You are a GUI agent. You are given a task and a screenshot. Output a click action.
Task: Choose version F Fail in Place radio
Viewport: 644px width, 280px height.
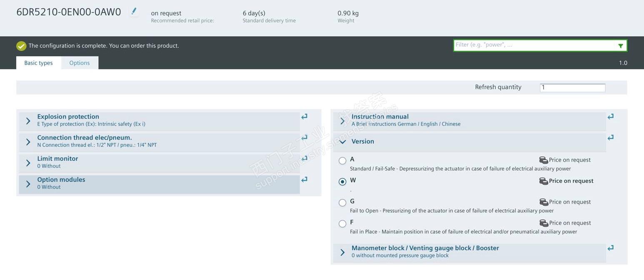pyautogui.click(x=342, y=224)
